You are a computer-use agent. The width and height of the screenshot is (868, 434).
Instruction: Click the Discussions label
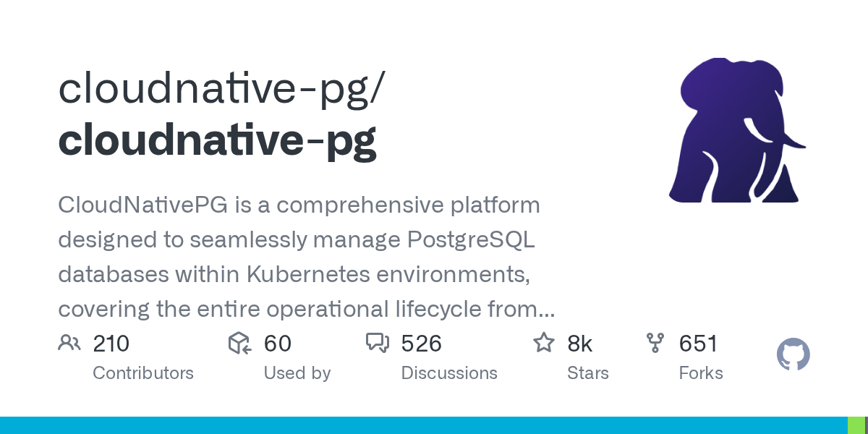point(449,373)
